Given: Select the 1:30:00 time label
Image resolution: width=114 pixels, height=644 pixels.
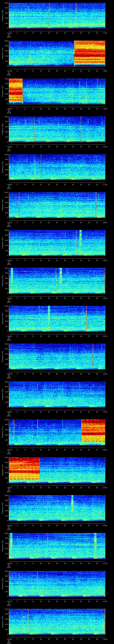Looking at the screenshot, I should (x=9, y=564).
